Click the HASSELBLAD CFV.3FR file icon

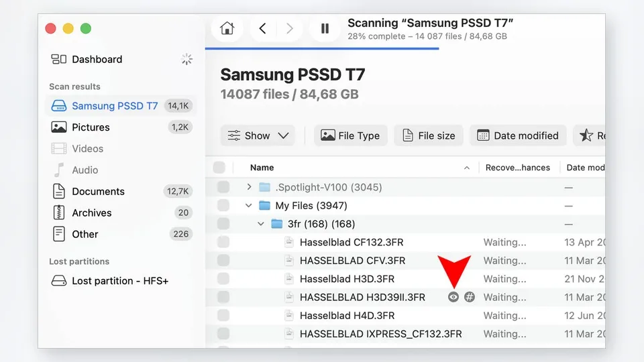coord(289,260)
